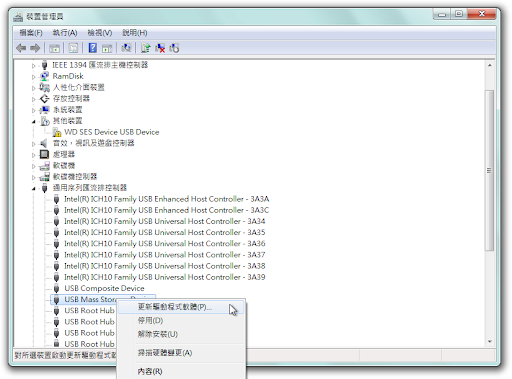Image resolution: width=512 pixels, height=379 pixels.
Task: Click the other devices category icon
Action: 45,121
